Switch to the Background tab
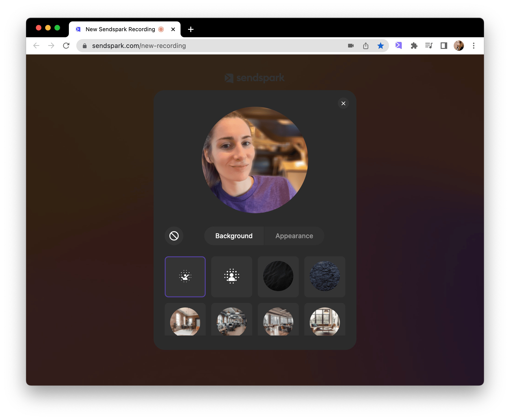This screenshot has height=420, width=510. click(x=234, y=236)
